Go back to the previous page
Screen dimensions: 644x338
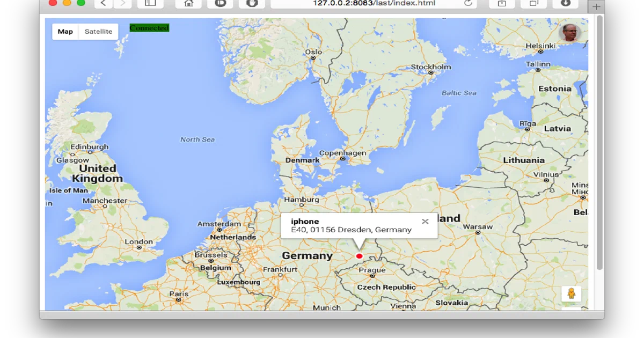(x=104, y=4)
